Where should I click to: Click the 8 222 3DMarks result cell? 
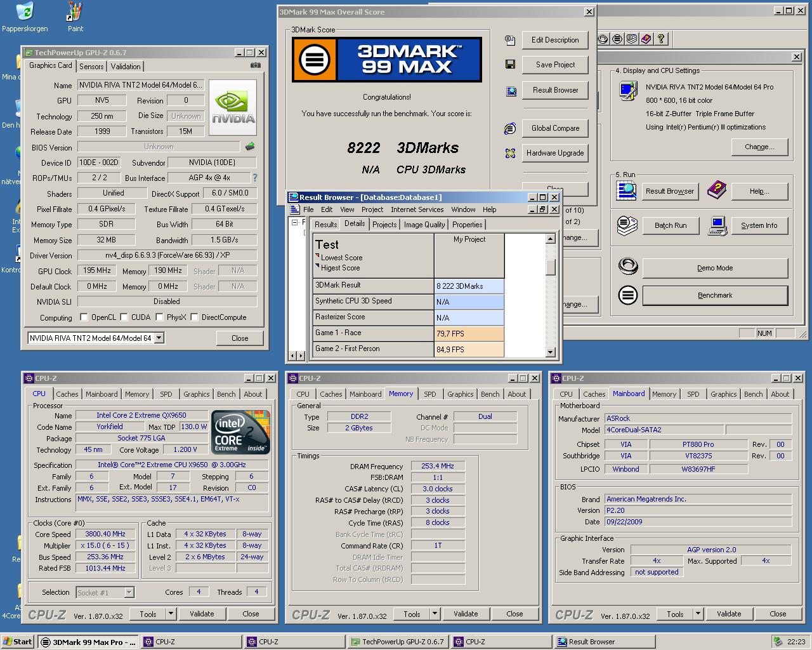pyautogui.click(x=469, y=286)
